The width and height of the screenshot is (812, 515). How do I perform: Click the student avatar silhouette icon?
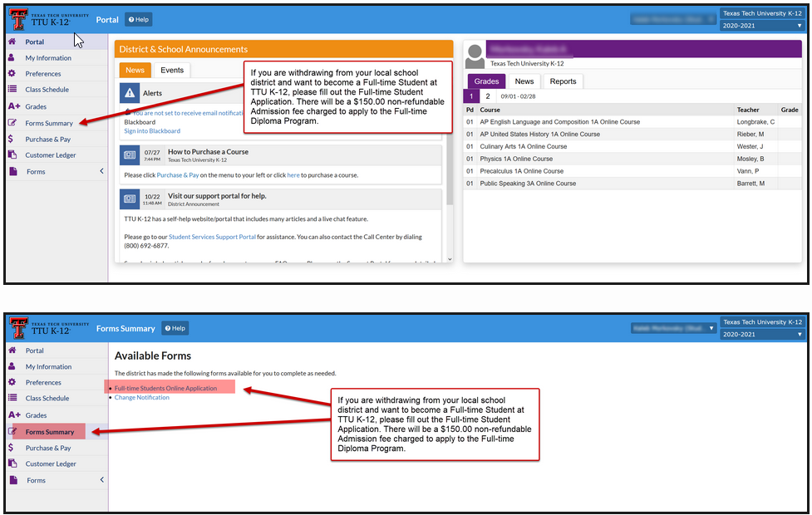tap(475, 56)
